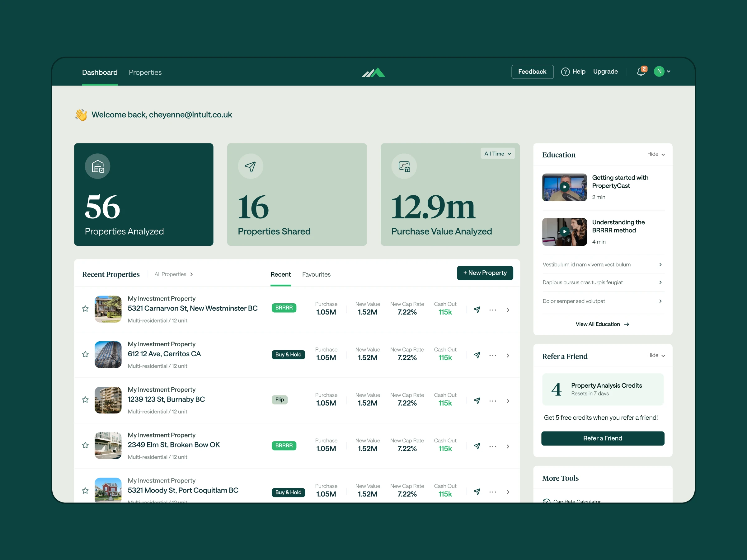Open more options for 5321 Moody St
Image resolution: width=747 pixels, height=560 pixels.
[x=493, y=492]
